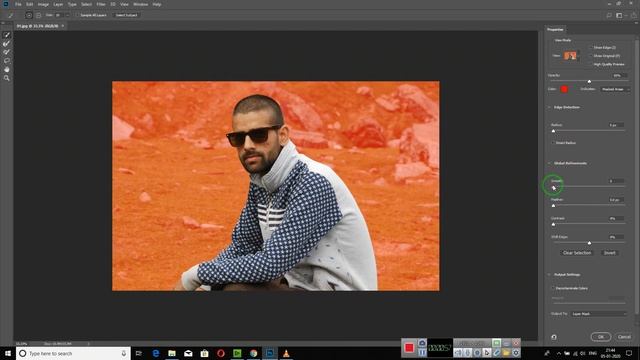The height and width of the screenshot is (360, 640).
Task: Open the Window menu
Action: pyautogui.click(x=140, y=4)
